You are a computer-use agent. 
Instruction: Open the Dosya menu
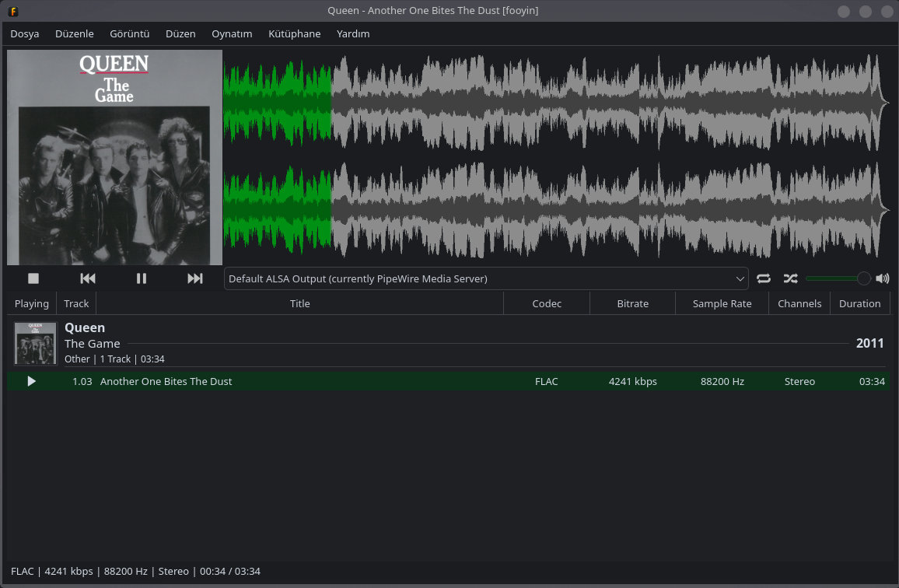click(25, 34)
